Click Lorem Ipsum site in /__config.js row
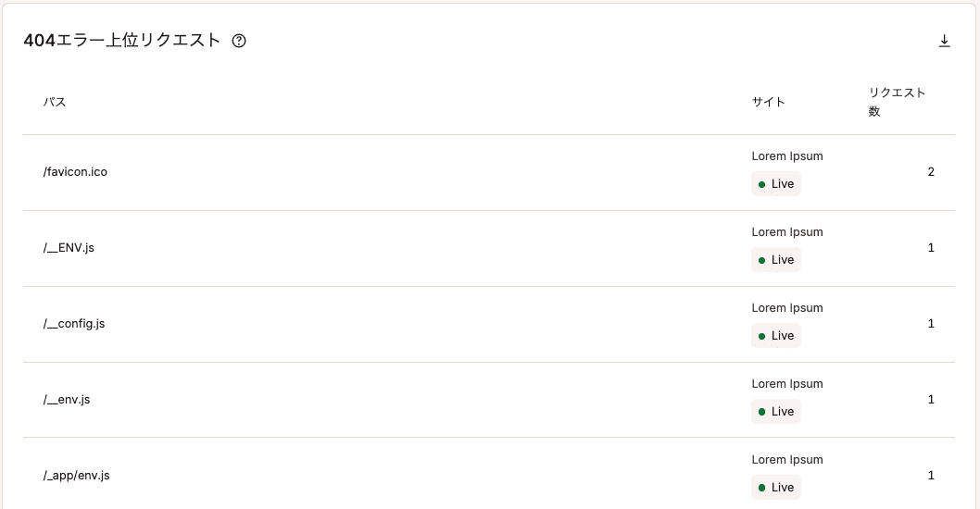 (786, 308)
